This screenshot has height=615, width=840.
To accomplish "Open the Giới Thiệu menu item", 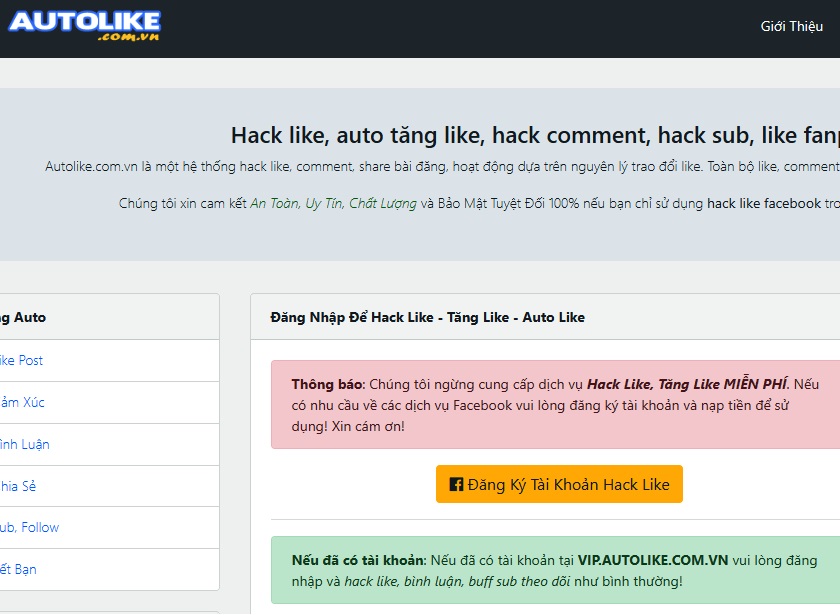I will 791,26.
